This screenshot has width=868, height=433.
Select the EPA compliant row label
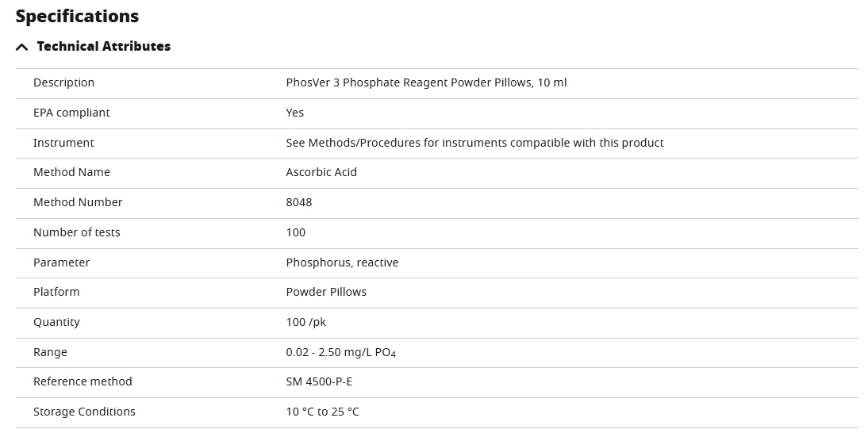pos(71,113)
